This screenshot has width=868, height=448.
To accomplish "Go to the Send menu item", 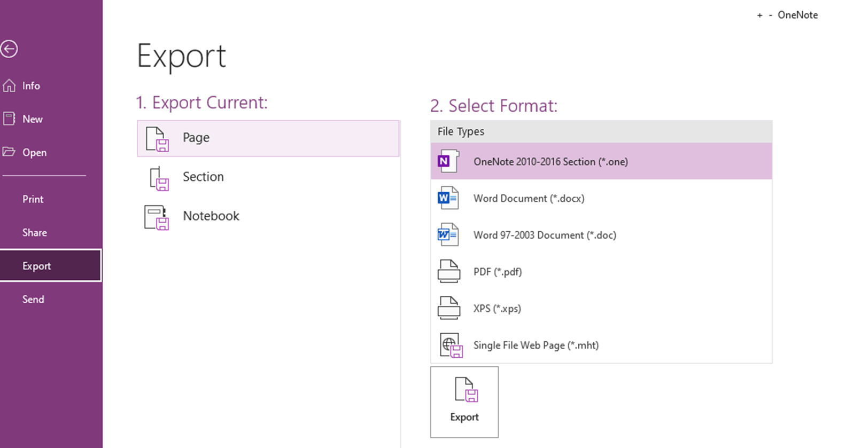I will 33,299.
